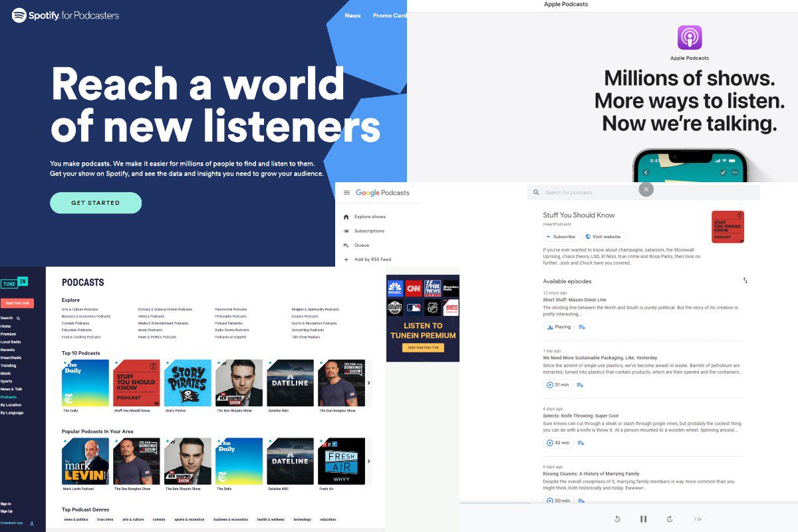Click the Get Started button
Viewport: 798px width, 532px height.
pos(96,203)
